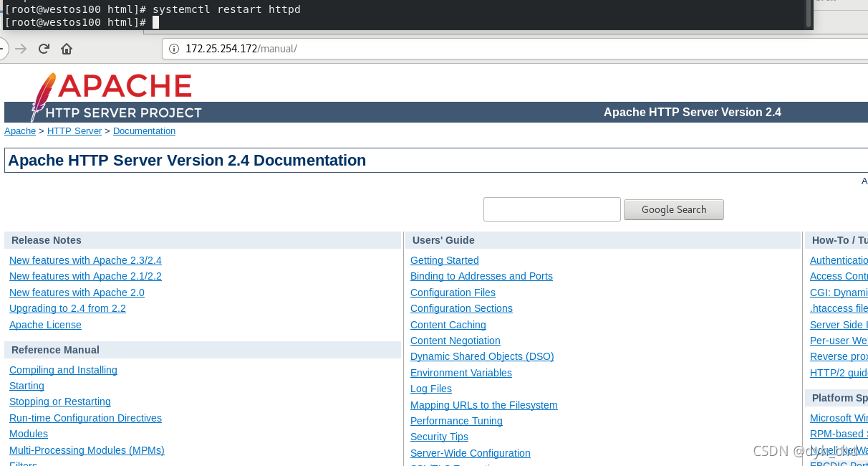Open the Apache breadcrumb link

(x=20, y=131)
